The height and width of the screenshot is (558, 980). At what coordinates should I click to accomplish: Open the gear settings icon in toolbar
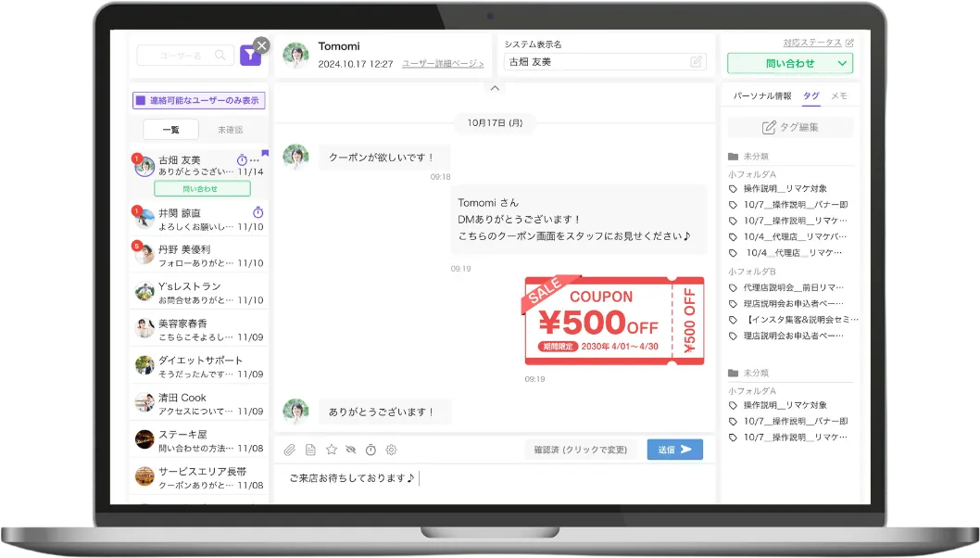click(x=391, y=450)
